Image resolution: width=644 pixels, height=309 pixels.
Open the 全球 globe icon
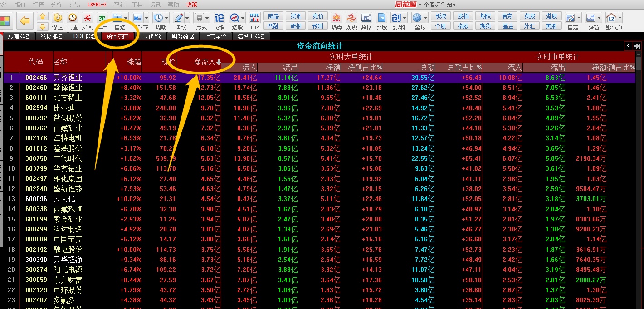click(417, 17)
